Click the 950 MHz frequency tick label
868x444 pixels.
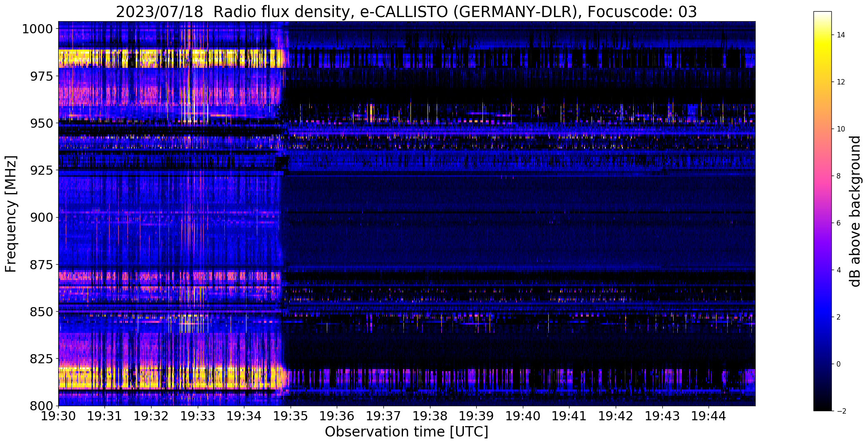[41, 123]
